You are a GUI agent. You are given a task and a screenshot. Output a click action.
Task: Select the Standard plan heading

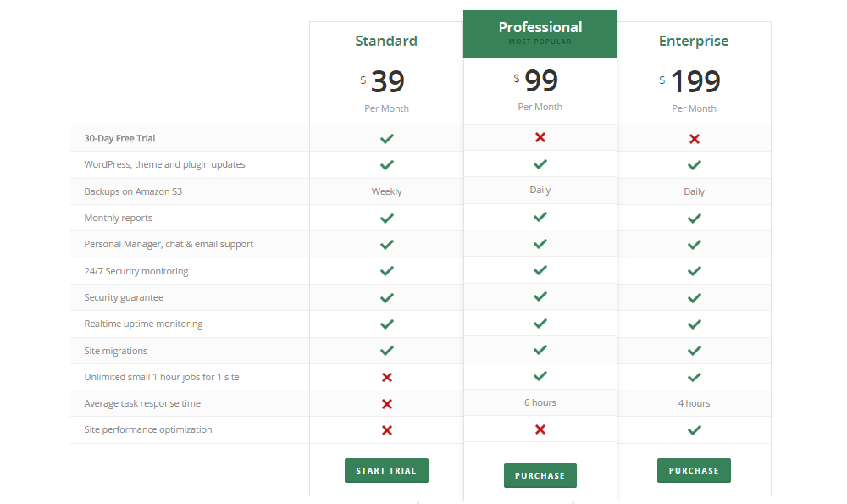pos(386,41)
